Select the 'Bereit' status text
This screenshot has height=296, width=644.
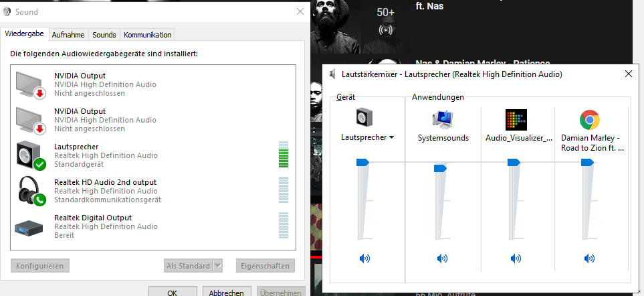[x=64, y=235]
